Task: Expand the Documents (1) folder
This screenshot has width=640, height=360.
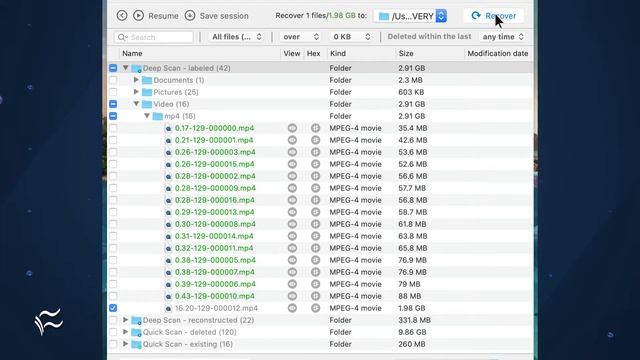Action: click(136, 80)
